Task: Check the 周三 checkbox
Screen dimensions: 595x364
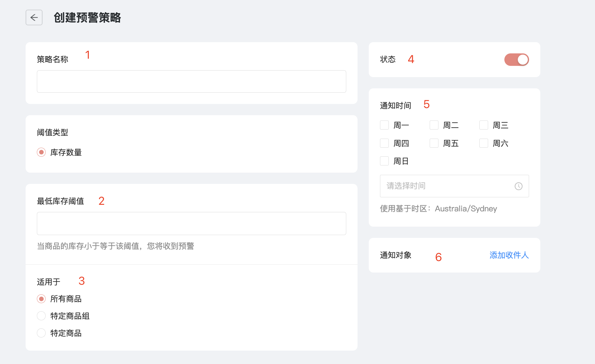Action: (484, 125)
